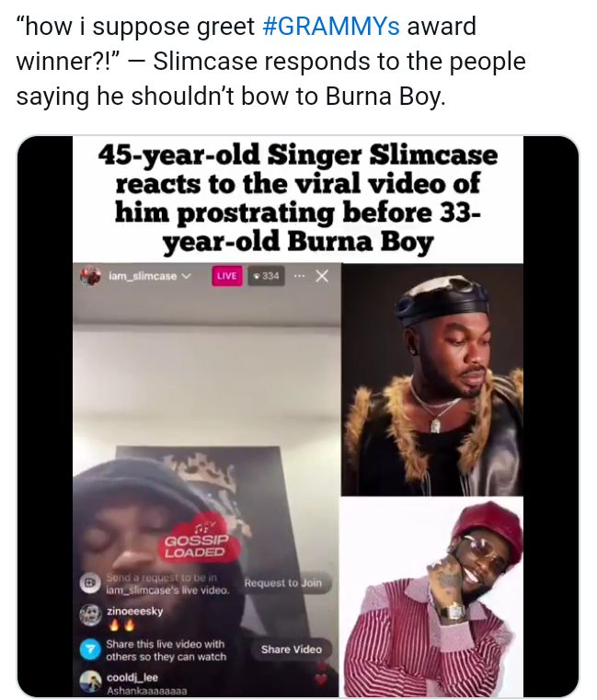Viewport: 597px width, 700px height.
Task: Open the #GRAMMYs hashtag link
Action: pyautogui.click(x=331, y=27)
